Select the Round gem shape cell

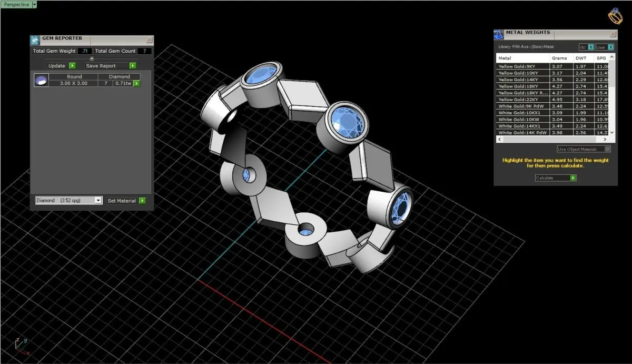74,77
